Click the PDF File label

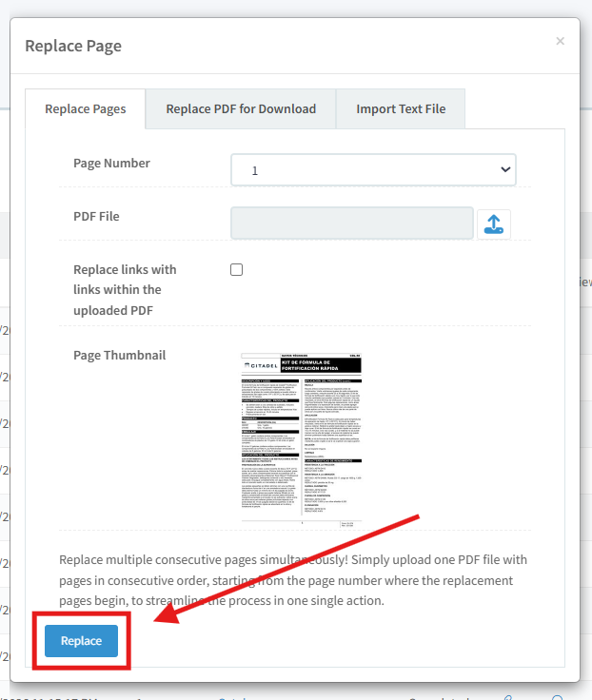(96, 216)
